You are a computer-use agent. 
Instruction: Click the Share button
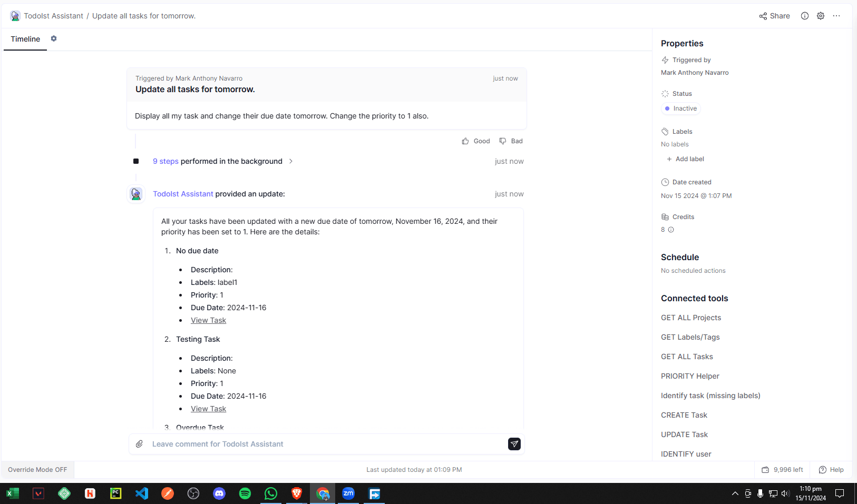click(x=774, y=16)
